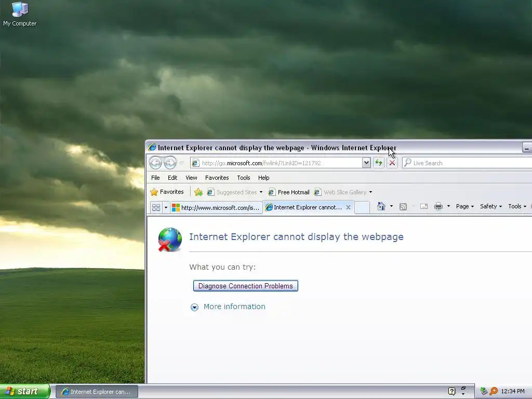Click the green Refresh arrows icon
Screen dimensions: 532x399
[379, 163]
